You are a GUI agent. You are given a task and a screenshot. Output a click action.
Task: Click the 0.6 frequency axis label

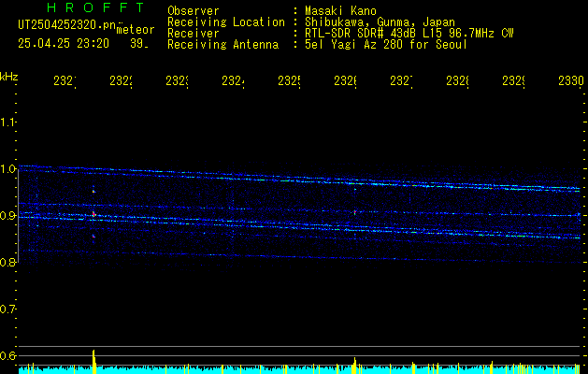[7, 355]
